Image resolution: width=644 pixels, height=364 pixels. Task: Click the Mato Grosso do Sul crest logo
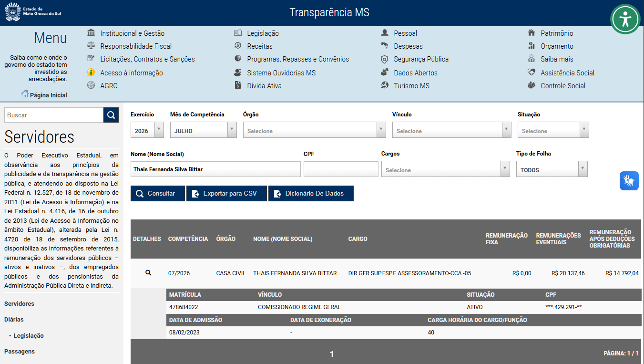13,11
